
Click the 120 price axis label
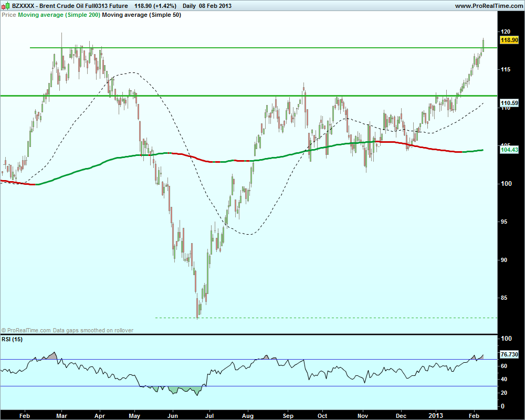(506, 31)
